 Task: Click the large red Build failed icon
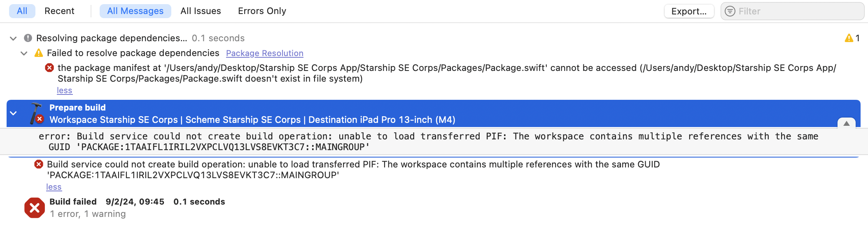click(35, 208)
